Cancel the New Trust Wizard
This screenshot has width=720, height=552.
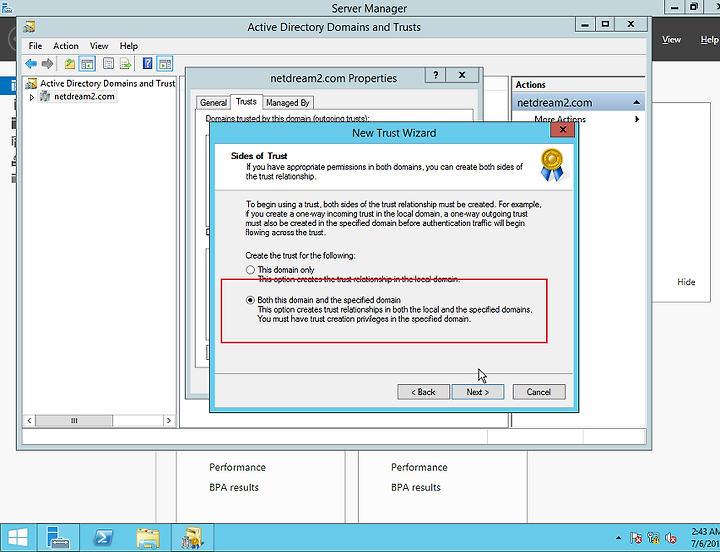coord(539,392)
